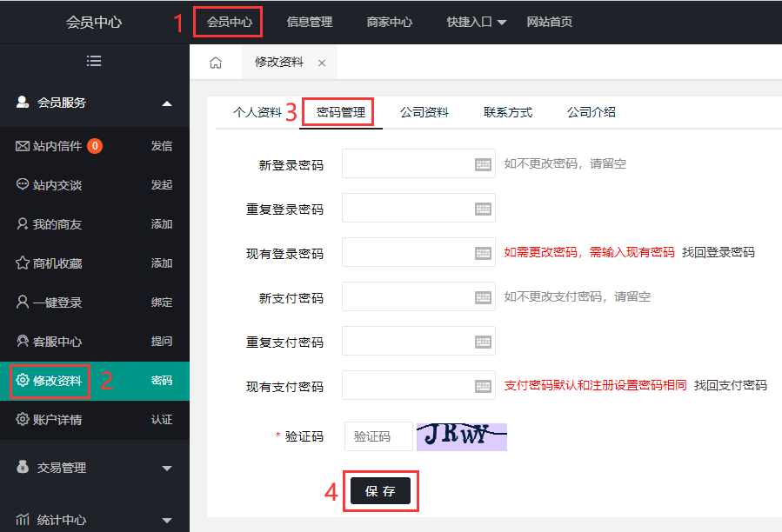Open soft keyboard for 重复支付密码 field

coord(483,342)
